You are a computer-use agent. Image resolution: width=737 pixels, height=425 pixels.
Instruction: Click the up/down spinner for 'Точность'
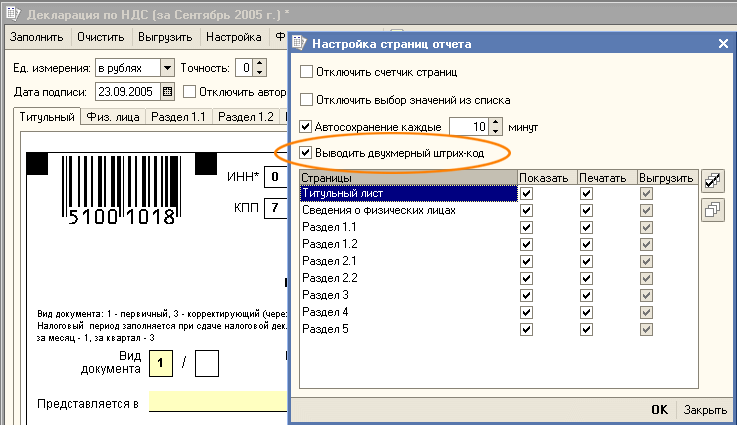259,68
